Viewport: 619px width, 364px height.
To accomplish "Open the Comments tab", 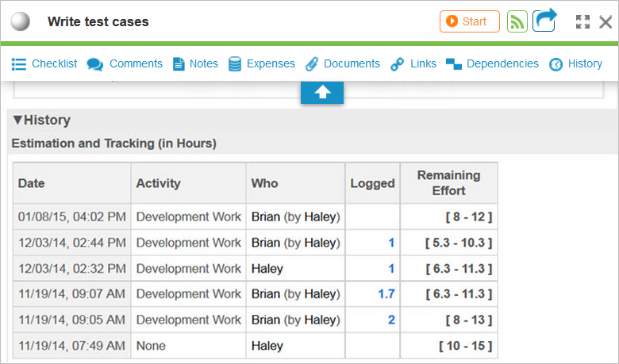I will click(125, 63).
